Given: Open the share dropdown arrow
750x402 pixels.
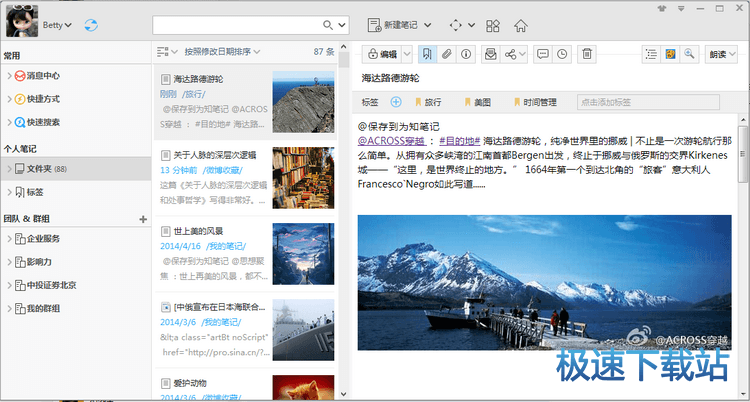Looking at the screenshot, I should click(x=522, y=55).
